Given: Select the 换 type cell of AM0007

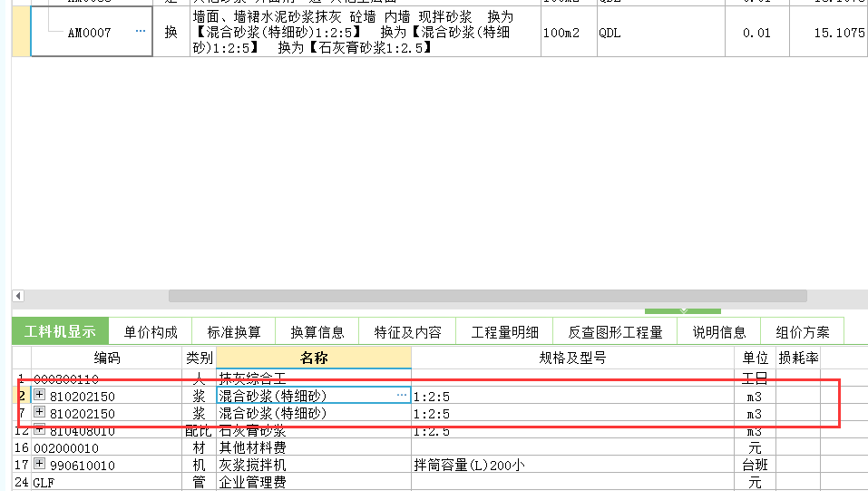Looking at the screenshot, I should 171,32.
